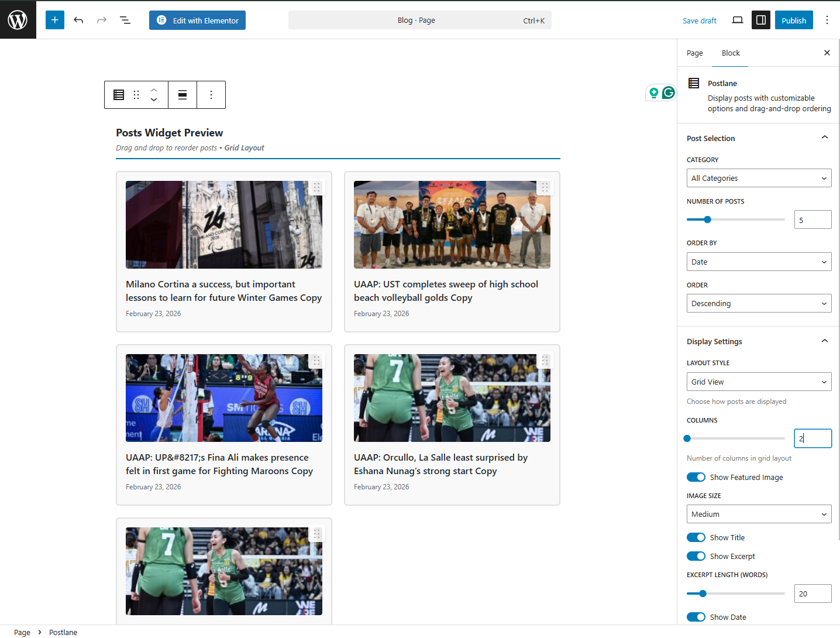This screenshot has height=638, width=840.
Task: Open the block inserter plus button
Action: tap(55, 20)
